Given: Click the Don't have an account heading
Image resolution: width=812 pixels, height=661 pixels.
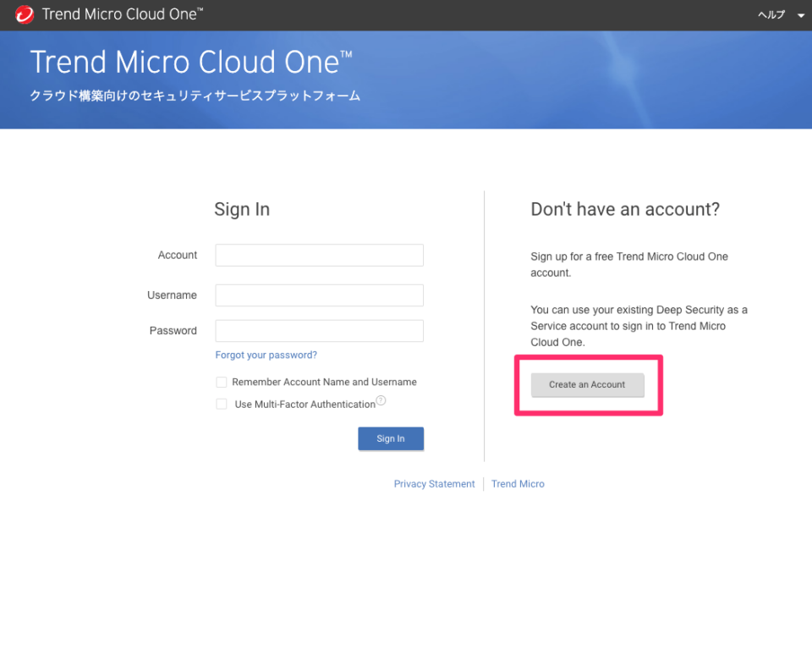Looking at the screenshot, I should coord(625,209).
